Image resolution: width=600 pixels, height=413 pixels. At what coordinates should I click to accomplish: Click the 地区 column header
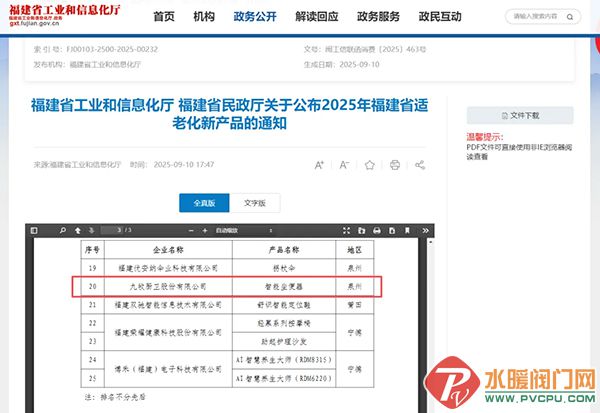pos(354,250)
